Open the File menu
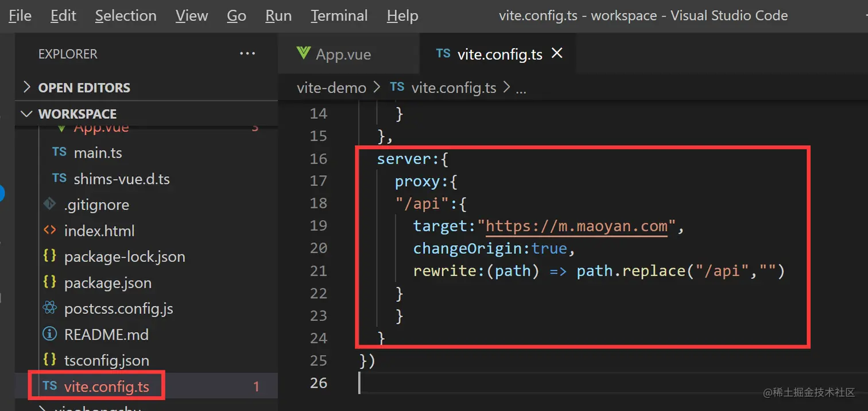 pos(20,15)
